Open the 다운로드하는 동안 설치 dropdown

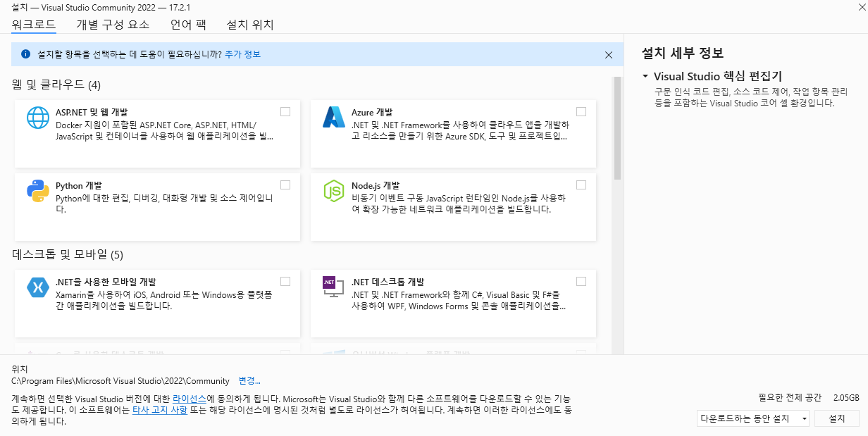coord(753,418)
